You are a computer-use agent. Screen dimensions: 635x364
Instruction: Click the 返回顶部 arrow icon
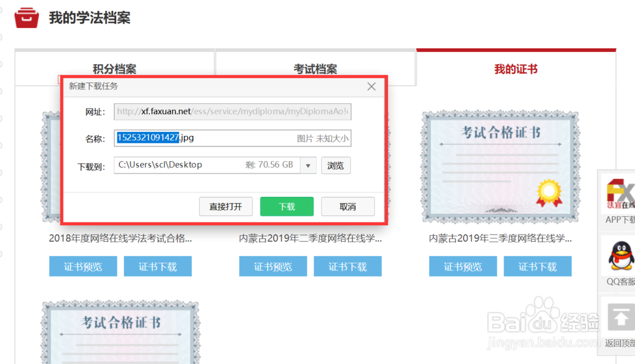pos(621,318)
